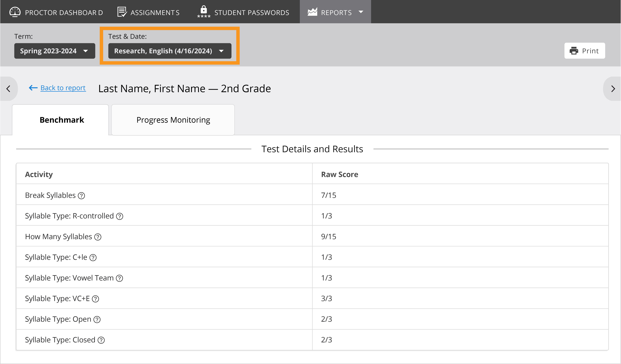
Task: Open Assignments page from navigation bar
Action: pos(148,12)
